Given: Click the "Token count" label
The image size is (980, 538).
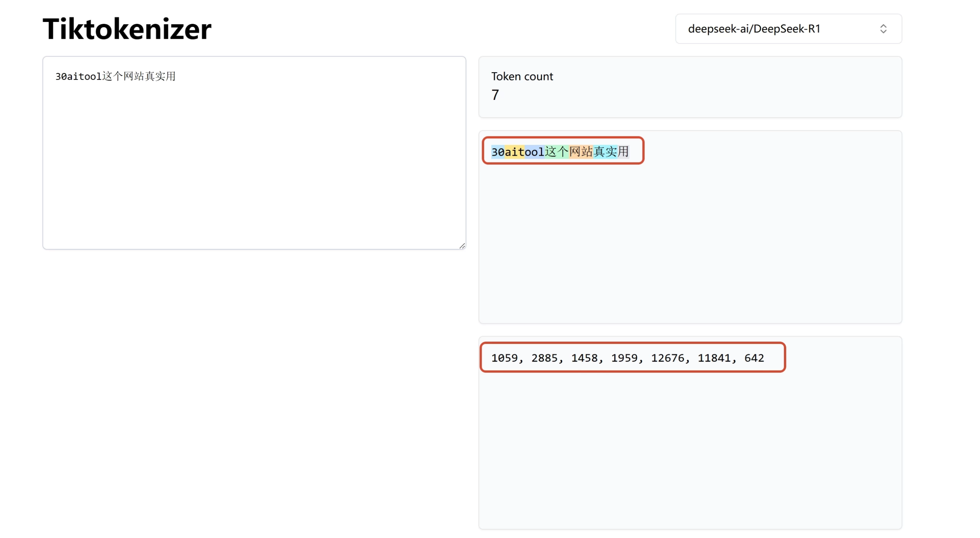Looking at the screenshot, I should click(522, 76).
